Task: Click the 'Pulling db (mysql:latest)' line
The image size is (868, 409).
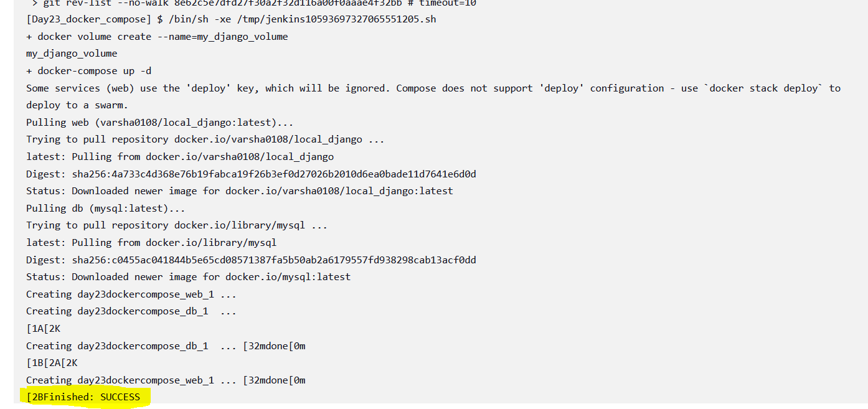Action: click(x=106, y=209)
